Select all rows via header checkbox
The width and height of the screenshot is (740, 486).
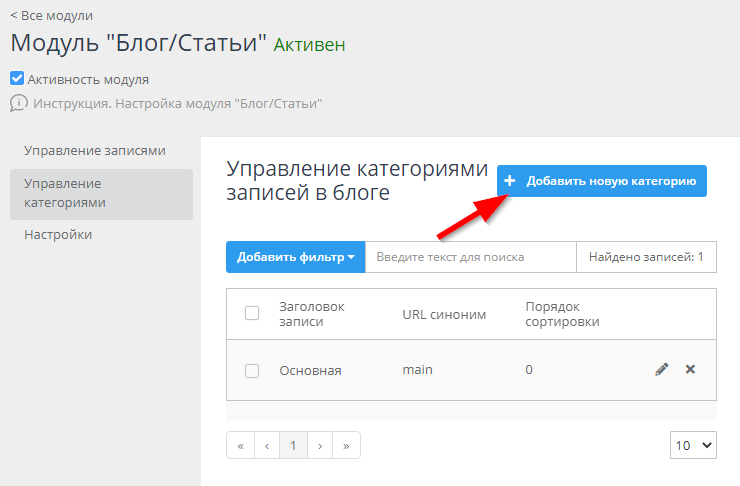tap(252, 314)
